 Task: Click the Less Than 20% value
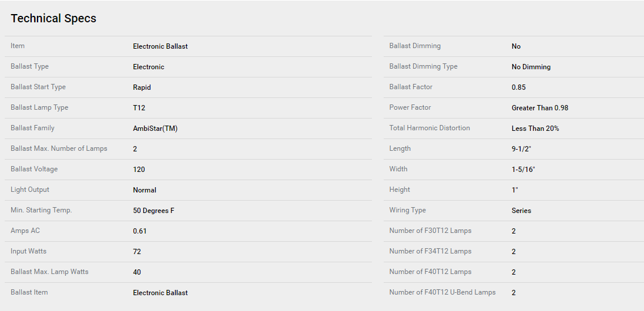pos(535,129)
